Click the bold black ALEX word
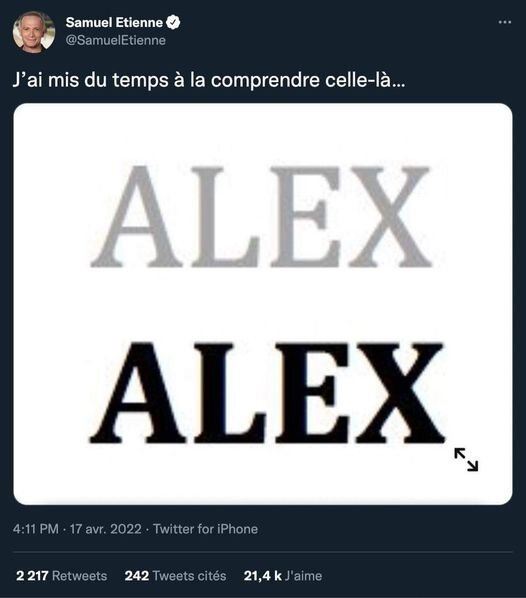526x598 pixels. [x=267, y=392]
